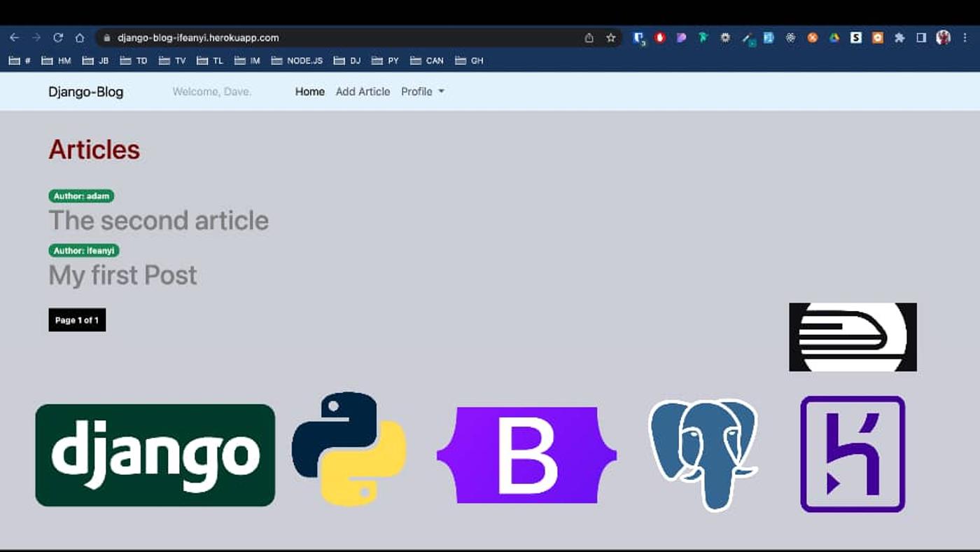Click the black-and-white train logo image

853,337
